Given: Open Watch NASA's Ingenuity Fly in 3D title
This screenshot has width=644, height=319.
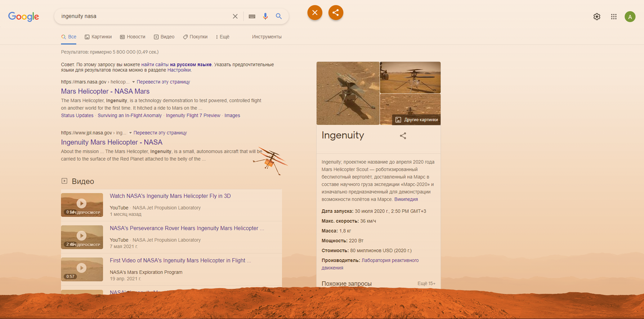Looking at the screenshot, I should click(x=170, y=196).
